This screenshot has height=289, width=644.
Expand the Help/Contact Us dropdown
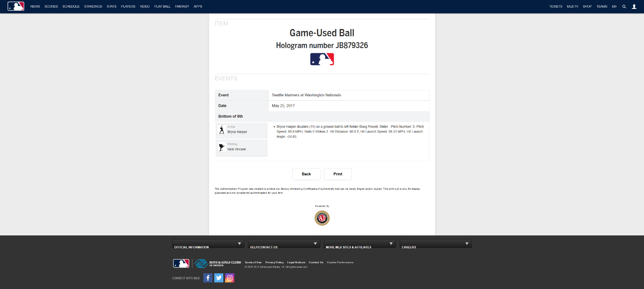point(284,244)
